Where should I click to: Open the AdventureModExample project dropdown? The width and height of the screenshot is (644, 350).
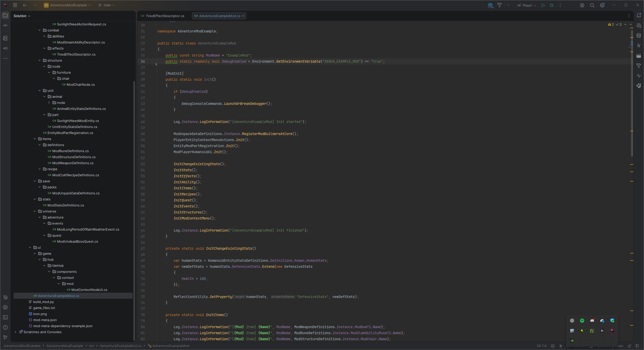[67, 5]
